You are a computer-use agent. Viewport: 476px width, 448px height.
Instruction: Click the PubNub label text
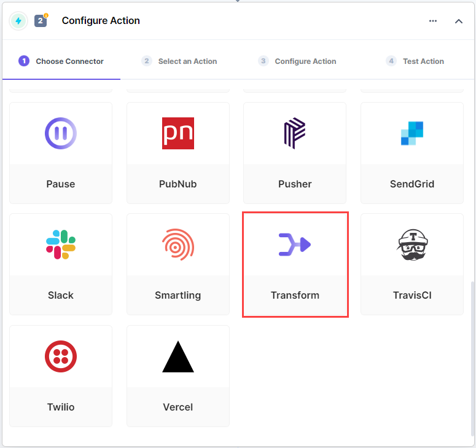178,184
